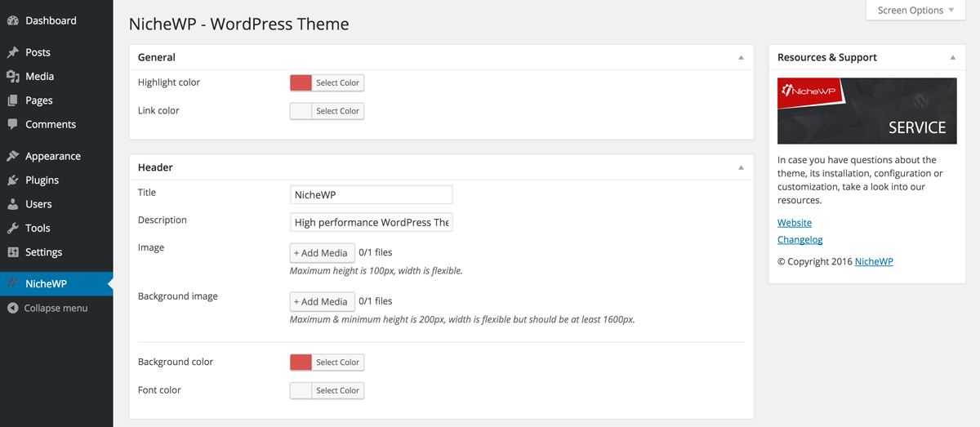Collapse the General panel

coord(741,57)
